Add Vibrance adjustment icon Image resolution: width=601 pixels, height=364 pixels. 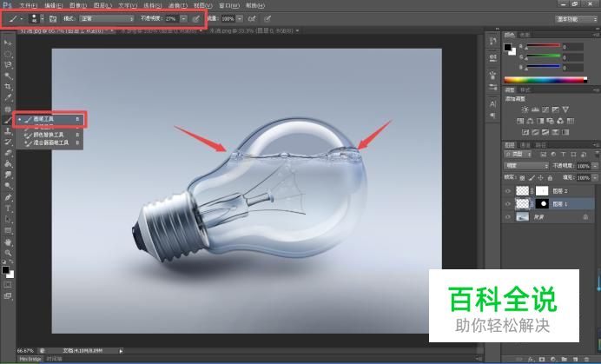click(565, 109)
